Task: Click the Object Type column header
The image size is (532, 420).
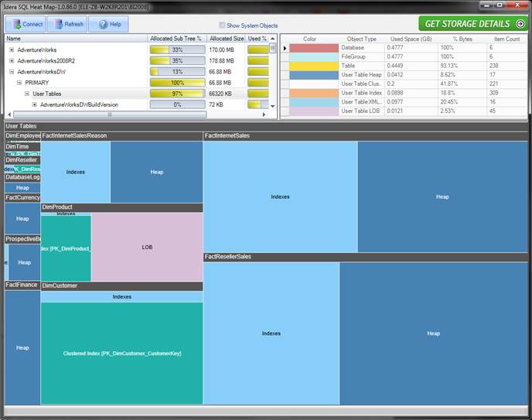Action: coord(362,39)
